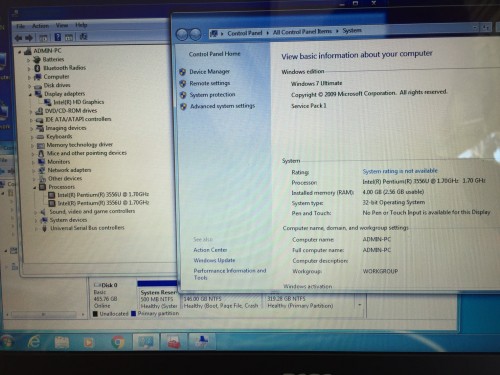Open Windows Media Player taskbar icon
The height and width of the screenshot is (375, 500).
tap(89, 342)
